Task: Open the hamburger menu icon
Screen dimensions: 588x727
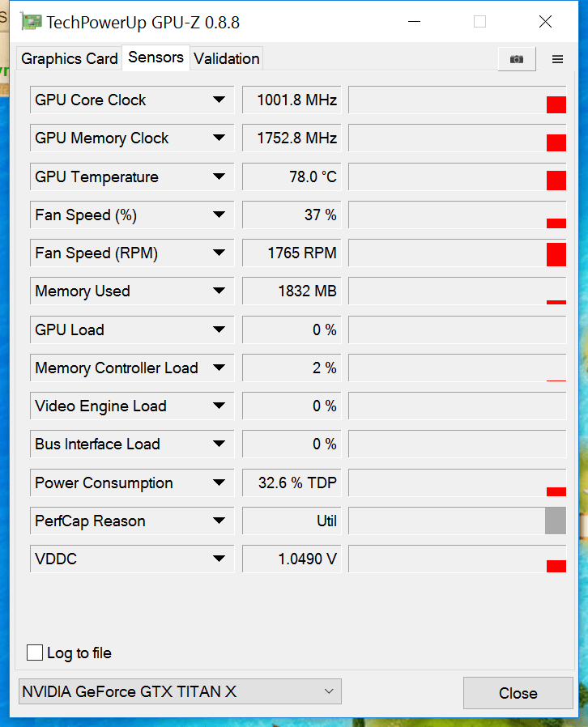Action: tap(557, 59)
